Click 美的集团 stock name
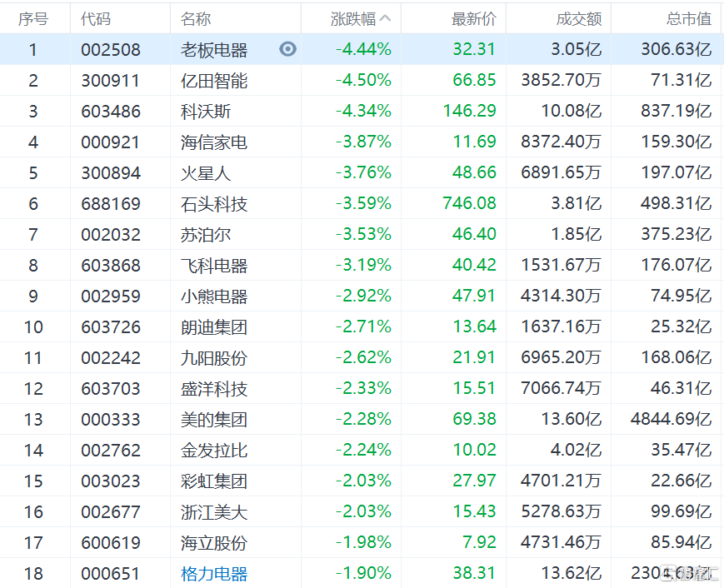724x588 pixels. coord(214,420)
